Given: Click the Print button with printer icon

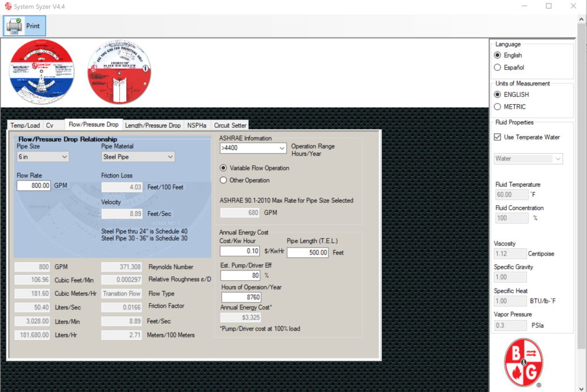Looking at the screenshot, I should click(24, 26).
